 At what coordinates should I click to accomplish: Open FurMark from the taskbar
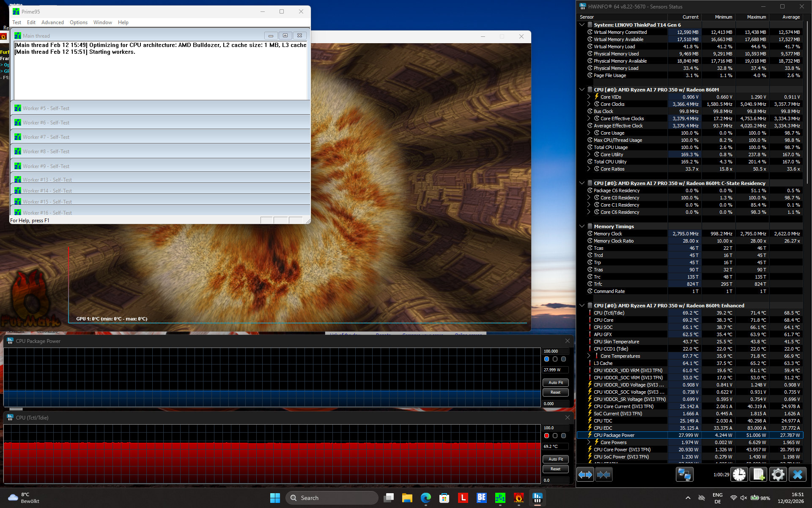[518, 498]
